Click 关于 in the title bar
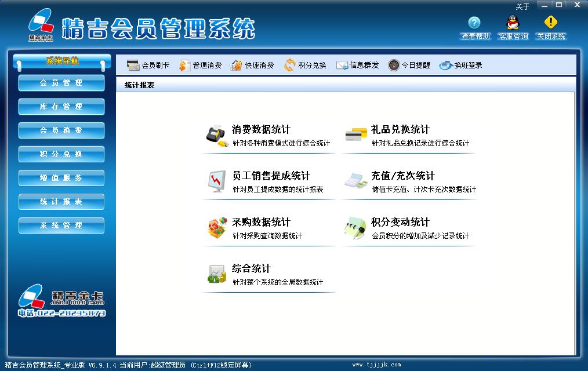The width and height of the screenshot is (588, 371). (x=522, y=7)
